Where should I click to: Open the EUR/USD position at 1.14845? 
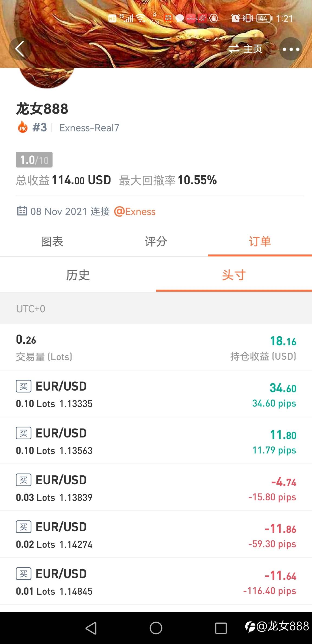tap(156, 581)
